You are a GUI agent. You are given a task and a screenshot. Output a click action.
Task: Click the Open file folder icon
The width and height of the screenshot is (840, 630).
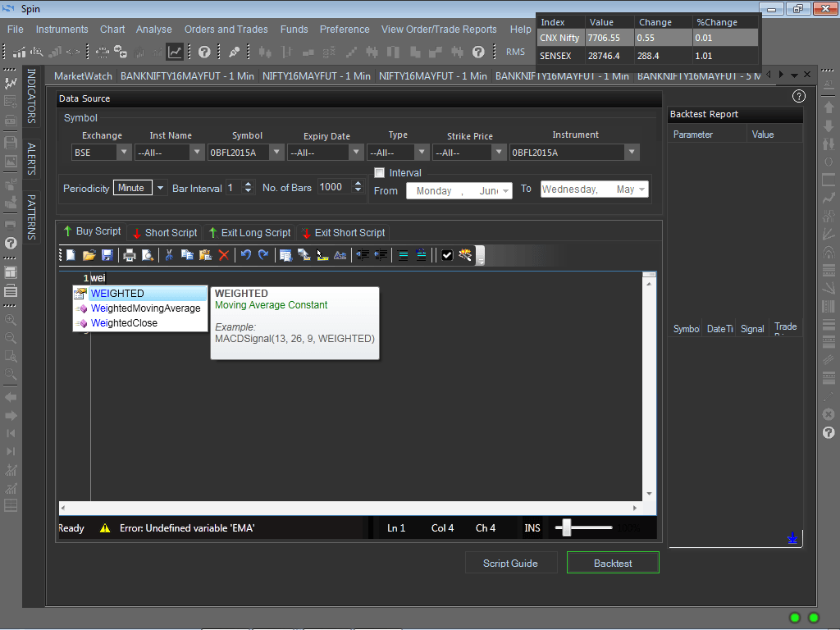pos(89,255)
